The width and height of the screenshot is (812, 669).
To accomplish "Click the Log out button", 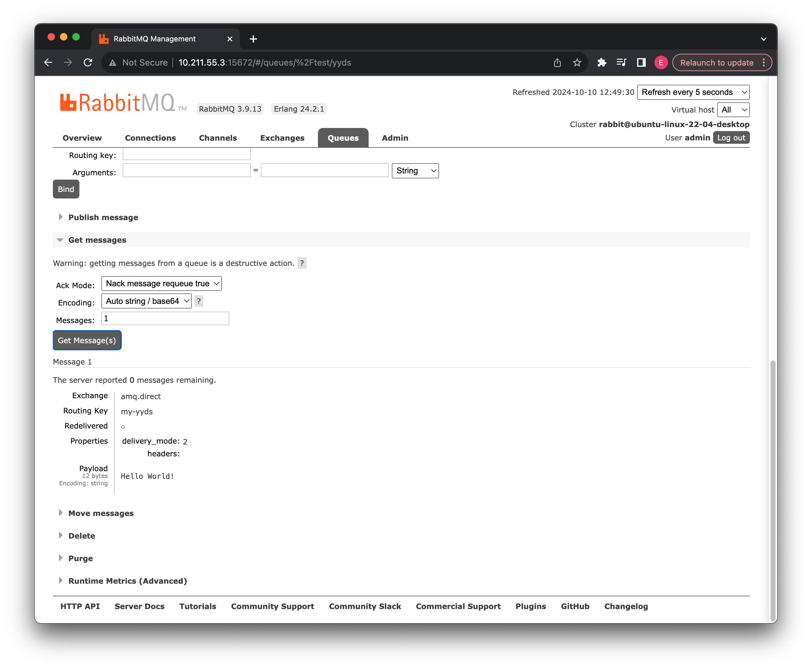I will point(731,138).
